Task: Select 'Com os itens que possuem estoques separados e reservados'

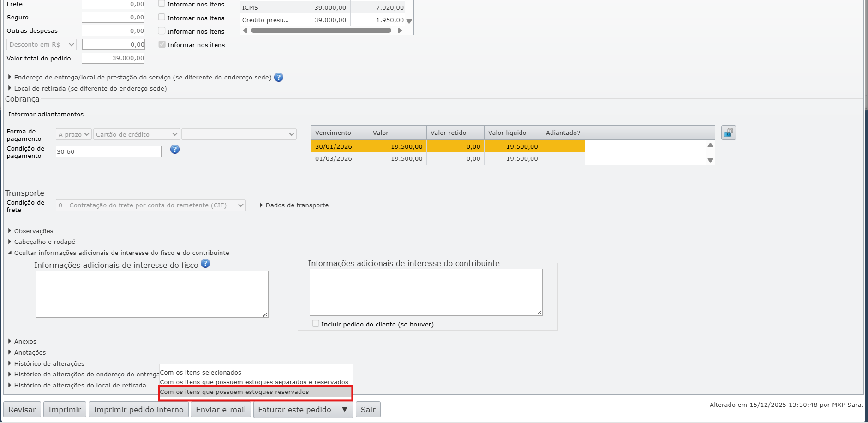Action: pos(256,382)
